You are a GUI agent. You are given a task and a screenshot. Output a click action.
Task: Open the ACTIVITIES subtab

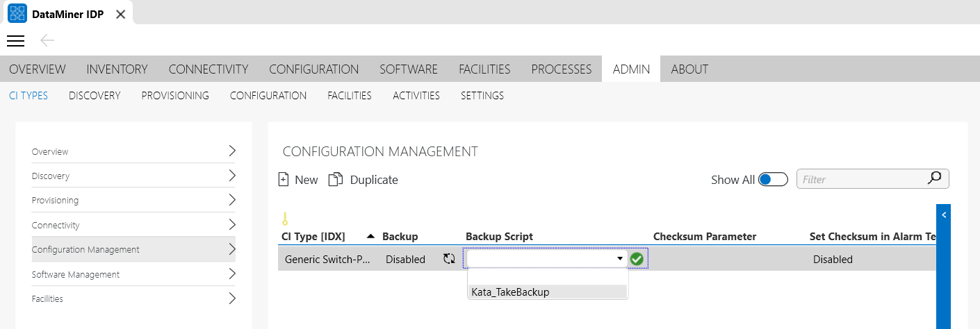click(x=416, y=96)
